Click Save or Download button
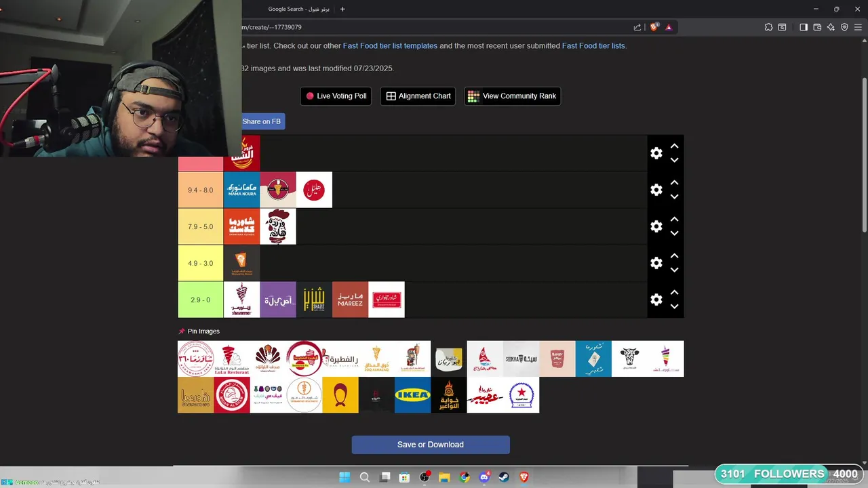This screenshot has height=488, width=868. [431, 445]
